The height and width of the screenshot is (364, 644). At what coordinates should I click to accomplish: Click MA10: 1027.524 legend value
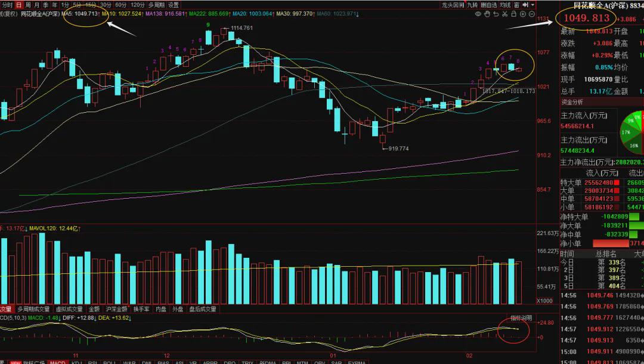coord(122,14)
